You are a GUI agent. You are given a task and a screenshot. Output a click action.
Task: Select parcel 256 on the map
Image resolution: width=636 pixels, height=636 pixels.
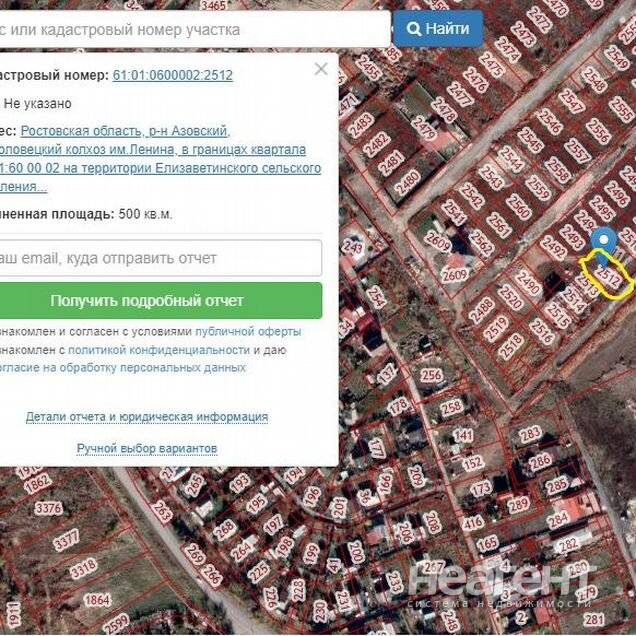click(431, 376)
